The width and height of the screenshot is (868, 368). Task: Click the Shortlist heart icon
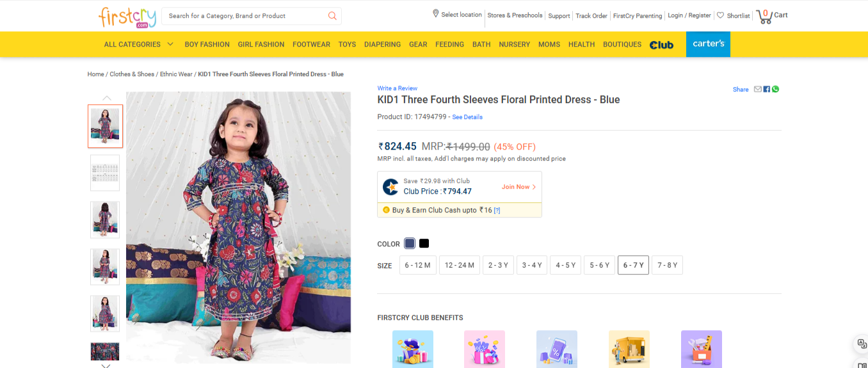pyautogui.click(x=720, y=15)
